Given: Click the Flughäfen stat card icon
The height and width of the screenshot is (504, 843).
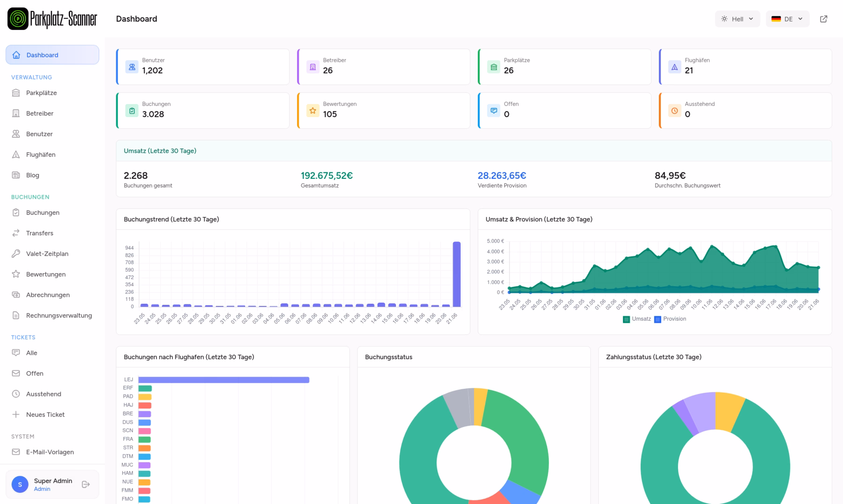Looking at the screenshot, I should point(674,67).
